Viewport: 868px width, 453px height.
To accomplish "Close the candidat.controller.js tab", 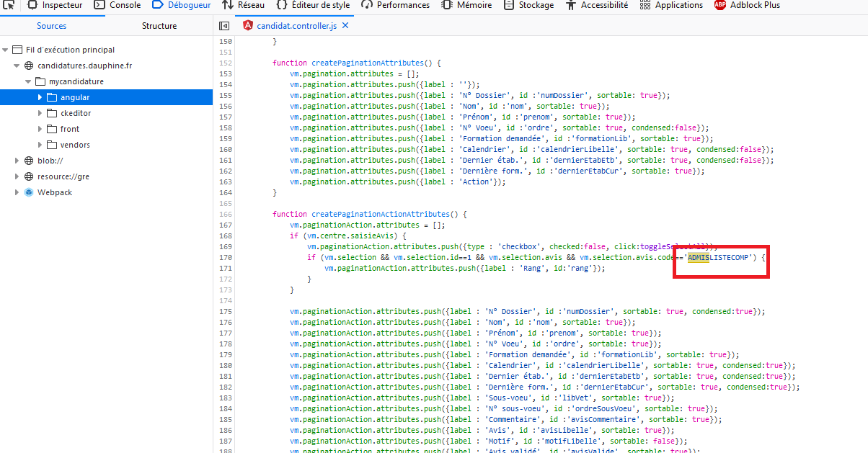I will click(x=345, y=26).
